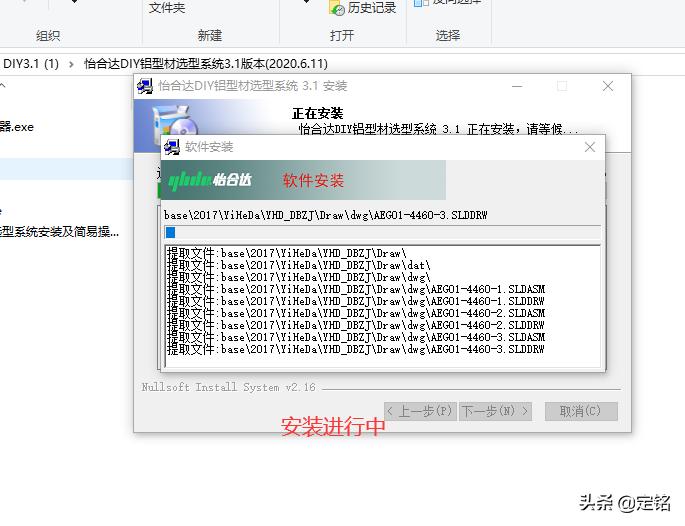Click the log line ending AEG01-4460-2.SLDASM
Image resolution: width=685 pixels, height=526 pixels.
(356, 313)
